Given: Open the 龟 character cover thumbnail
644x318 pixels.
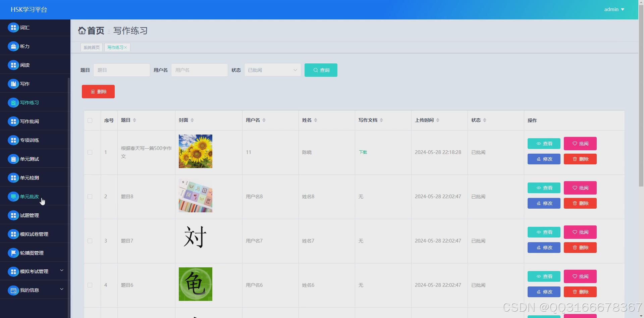Looking at the screenshot, I should click(x=196, y=284).
